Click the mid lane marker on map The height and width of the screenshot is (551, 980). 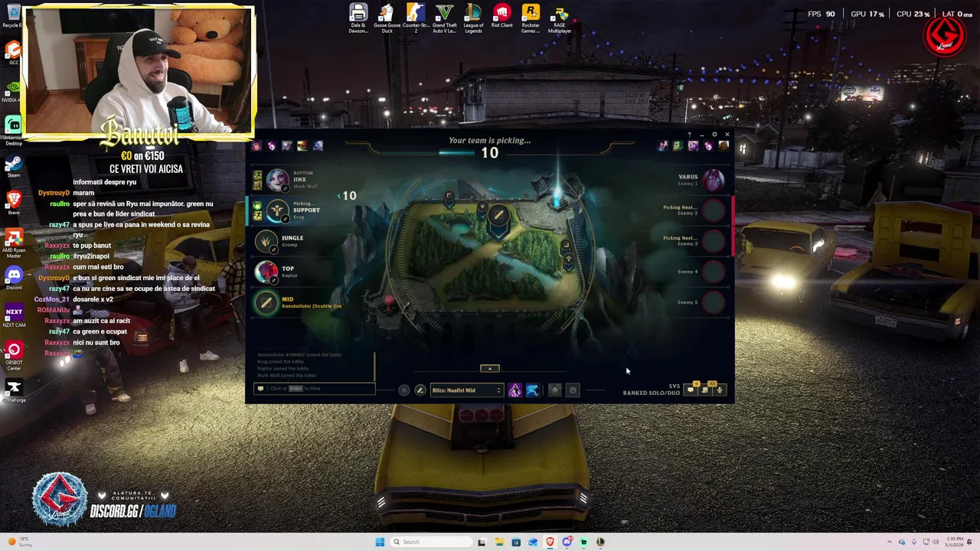(498, 215)
